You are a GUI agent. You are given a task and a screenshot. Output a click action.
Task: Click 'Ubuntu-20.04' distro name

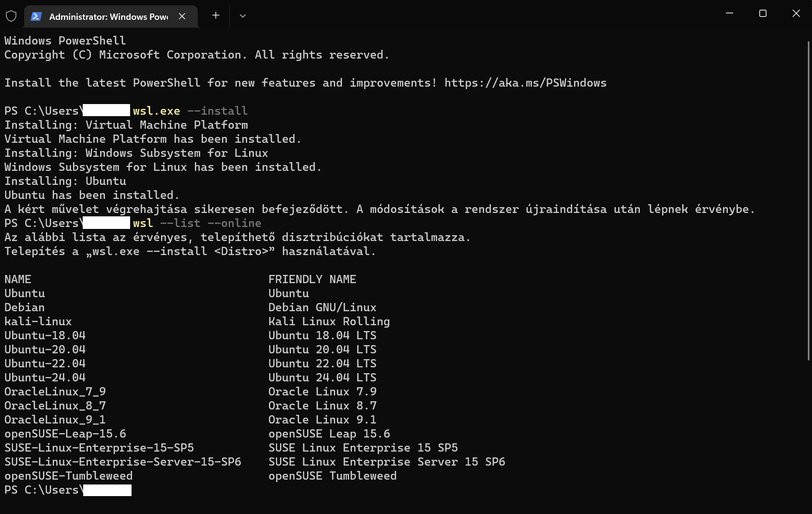click(45, 349)
